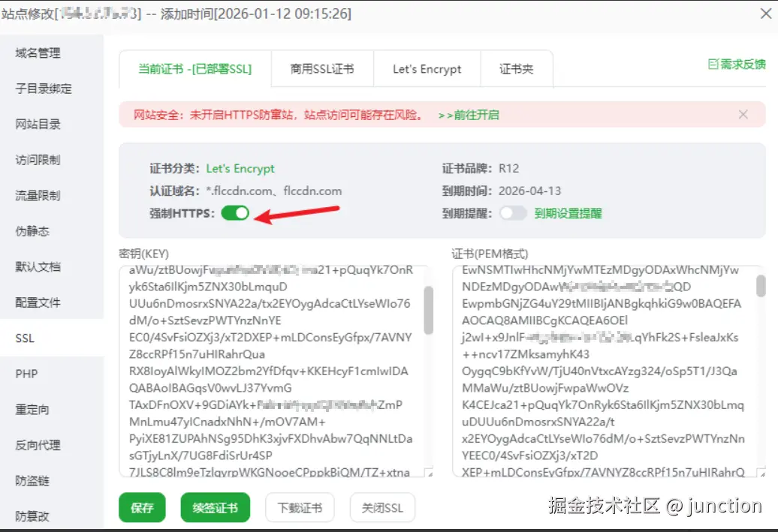Follow the Let's Encrypt certificate category link

pyautogui.click(x=240, y=169)
